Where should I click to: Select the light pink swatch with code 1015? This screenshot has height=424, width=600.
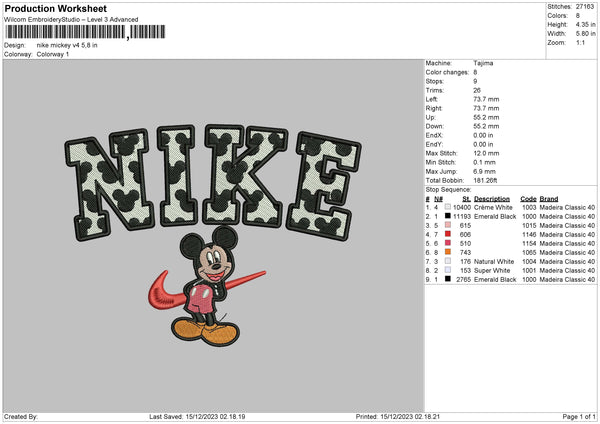447,225
